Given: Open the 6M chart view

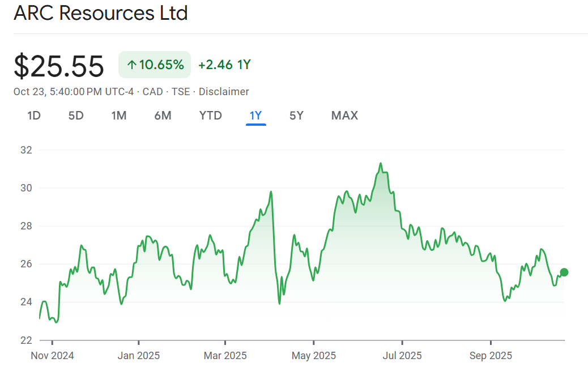Looking at the screenshot, I should pyautogui.click(x=163, y=116).
